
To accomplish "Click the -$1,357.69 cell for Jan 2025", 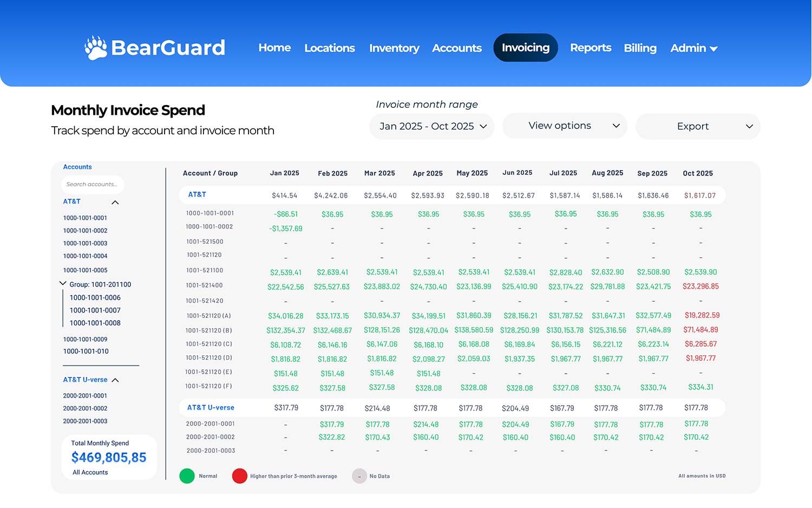I will tap(286, 229).
